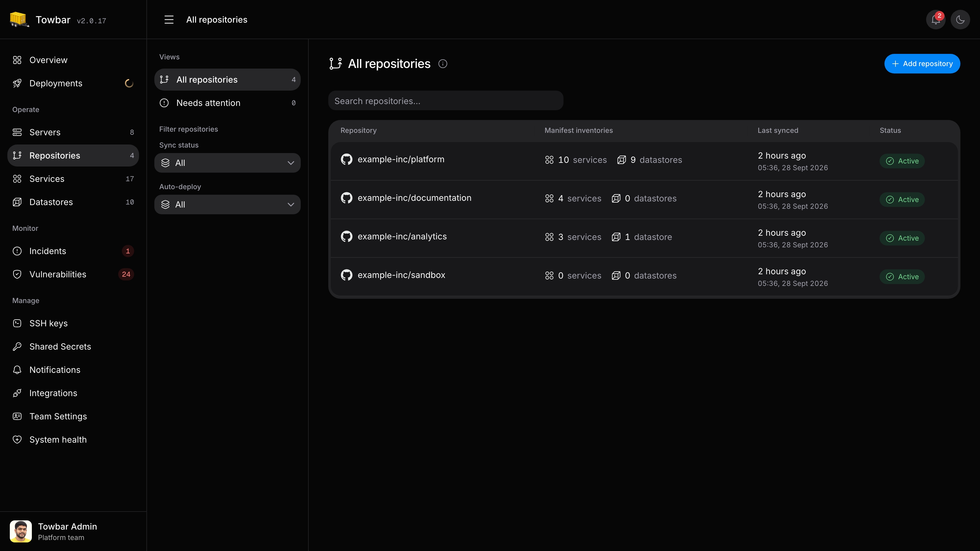Open the Auto-deploy All dropdown

pos(228,204)
